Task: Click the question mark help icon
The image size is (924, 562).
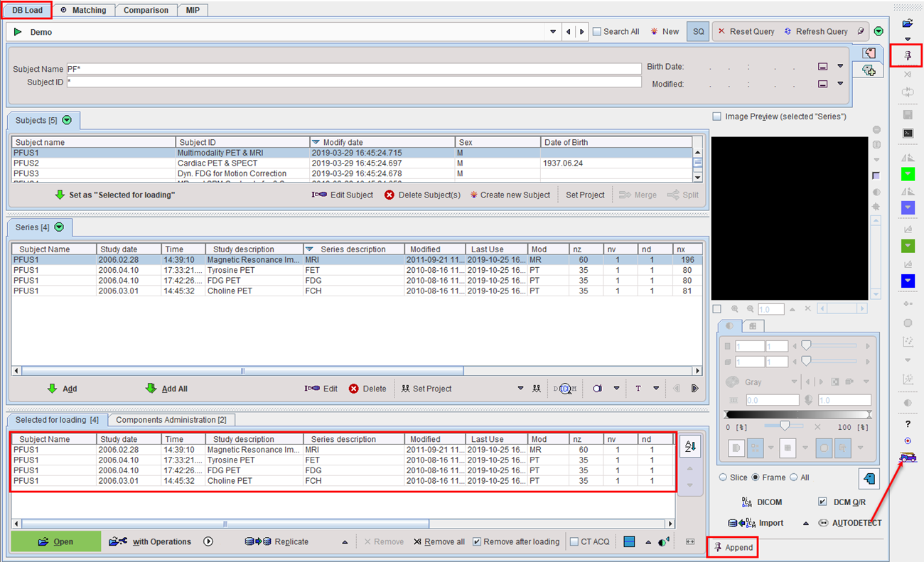Action: tap(908, 423)
